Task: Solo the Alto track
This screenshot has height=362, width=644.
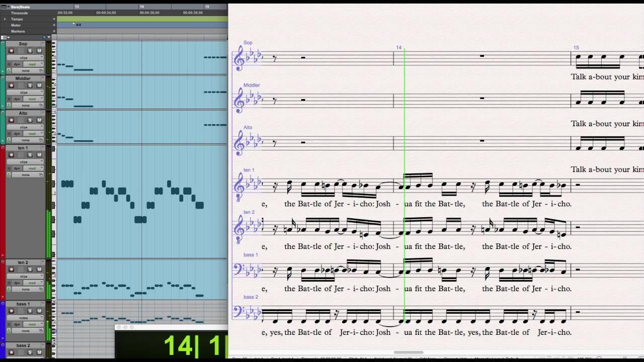Action: click(30, 120)
